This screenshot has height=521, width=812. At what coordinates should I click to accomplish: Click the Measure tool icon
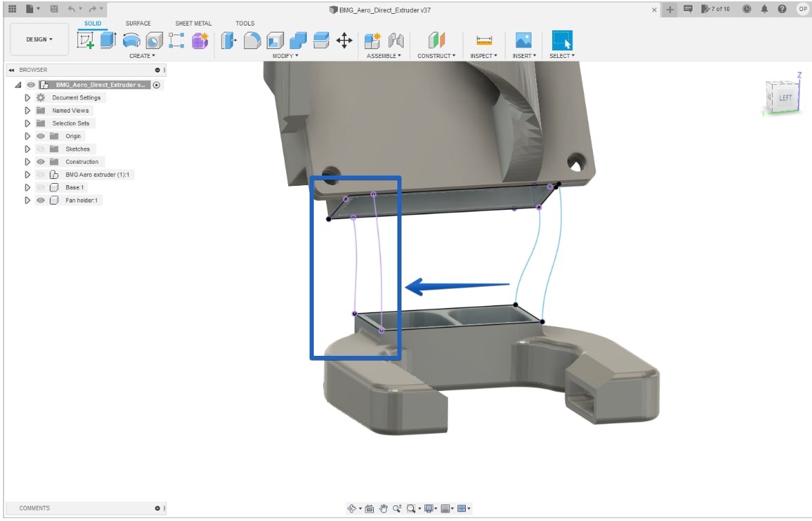click(484, 40)
